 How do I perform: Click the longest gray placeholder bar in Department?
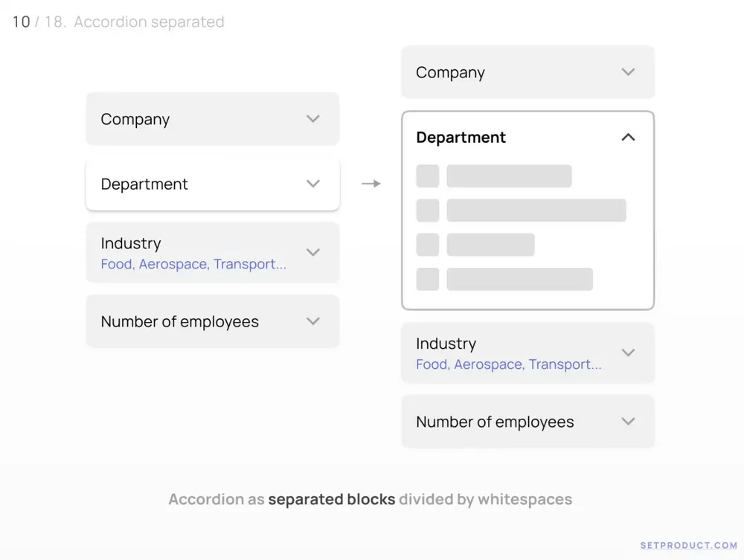[x=536, y=210]
